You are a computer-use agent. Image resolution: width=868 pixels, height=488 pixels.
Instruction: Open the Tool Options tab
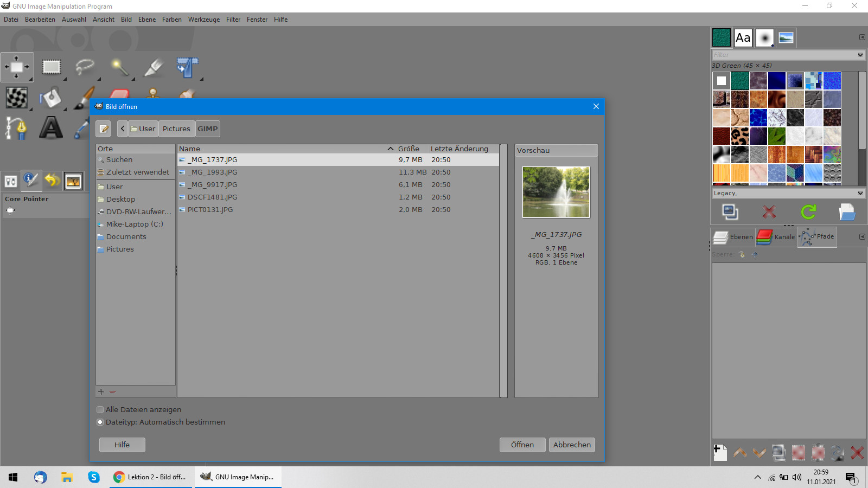tap(11, 181)
